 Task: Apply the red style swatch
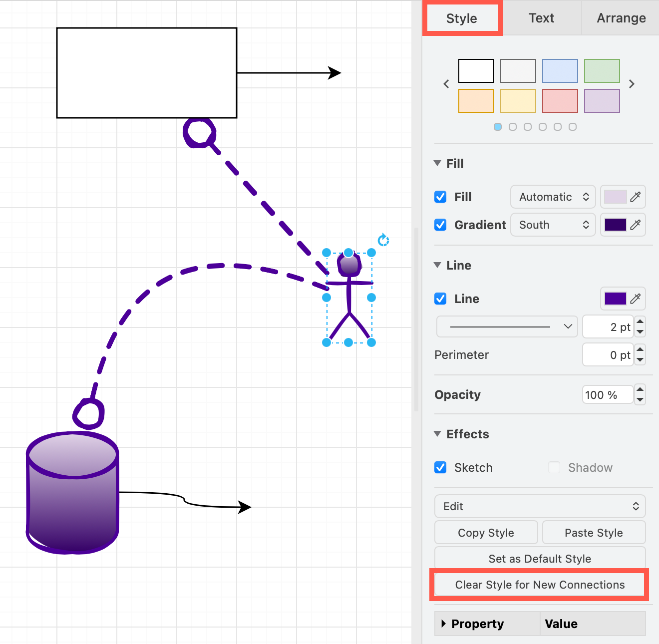coord(560,101)
